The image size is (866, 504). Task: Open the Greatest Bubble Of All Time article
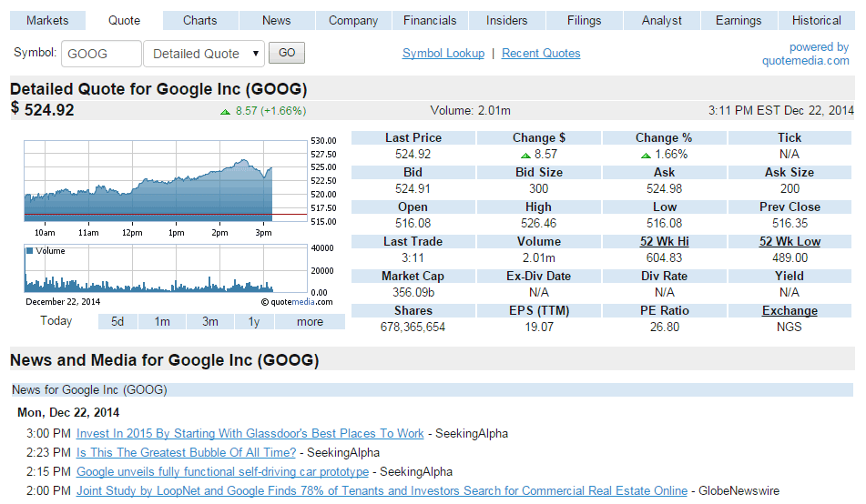[x=186, y=453]
